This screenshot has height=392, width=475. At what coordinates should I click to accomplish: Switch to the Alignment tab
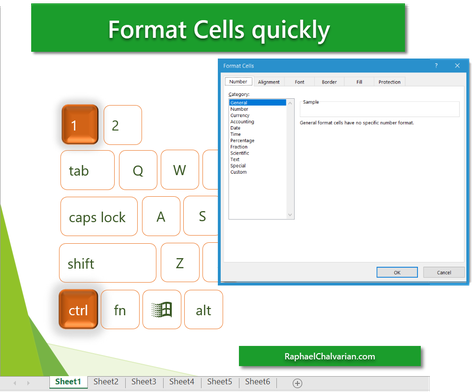tap(269, 82)
